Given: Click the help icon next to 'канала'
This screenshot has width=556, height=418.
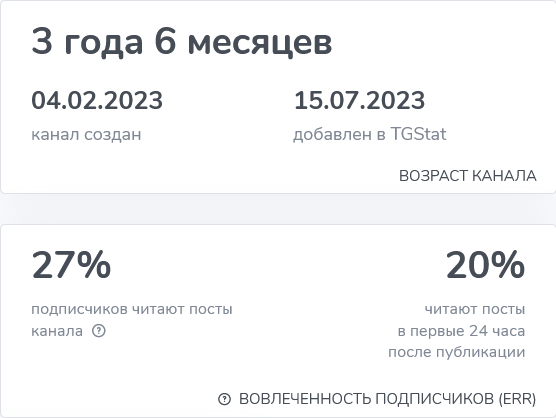Looking at the screenshot, I should (99, 331).
